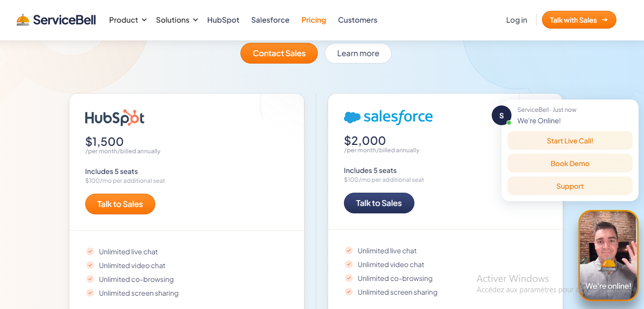Click the Talk with Sales header button
This screenshot has height=309, width=644.
[579, 20]
